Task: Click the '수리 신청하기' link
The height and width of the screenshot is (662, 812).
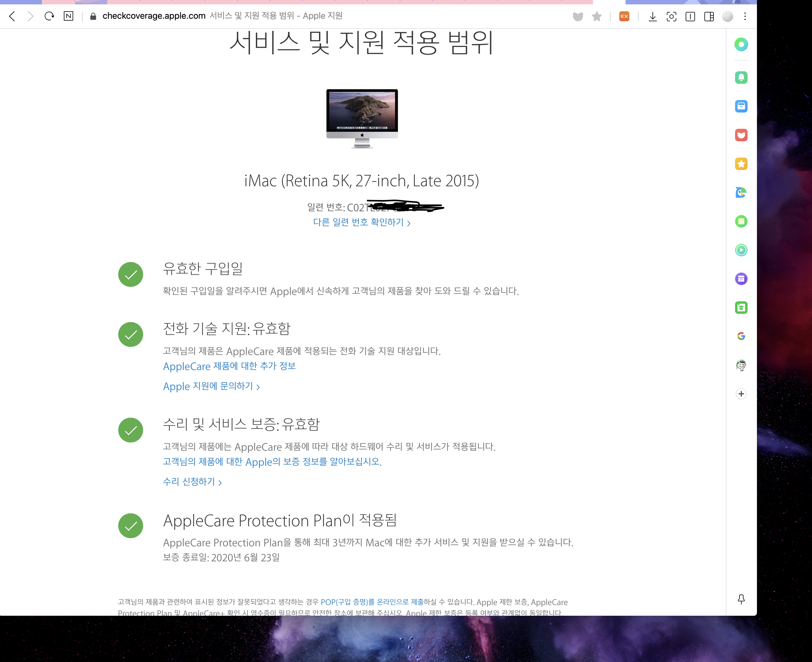Action: pos(192,482)
